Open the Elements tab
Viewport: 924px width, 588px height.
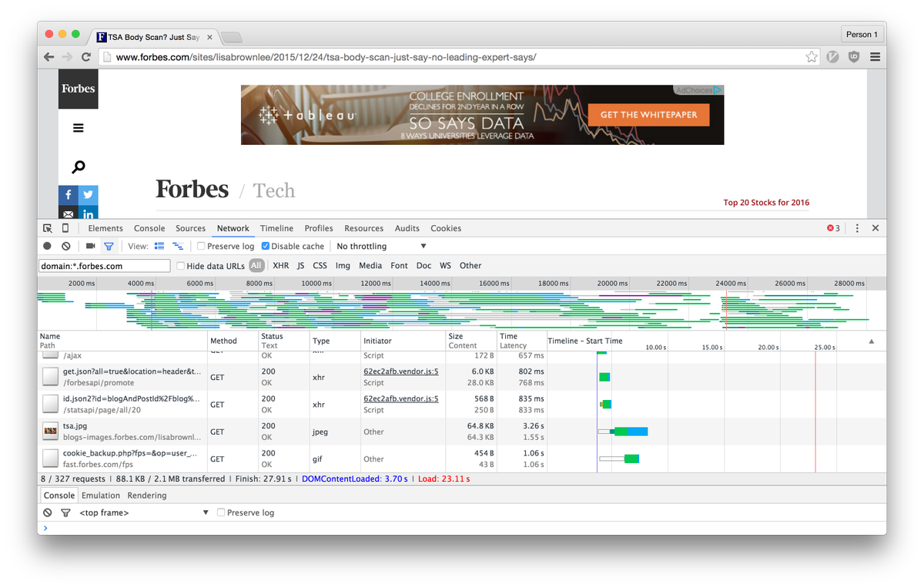click(105, 228)
